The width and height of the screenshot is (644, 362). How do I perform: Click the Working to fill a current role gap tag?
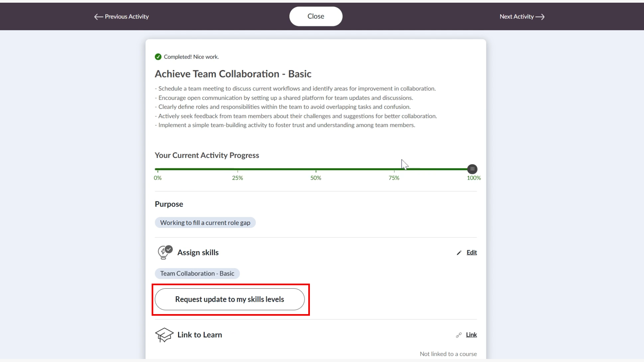(205, 223)
